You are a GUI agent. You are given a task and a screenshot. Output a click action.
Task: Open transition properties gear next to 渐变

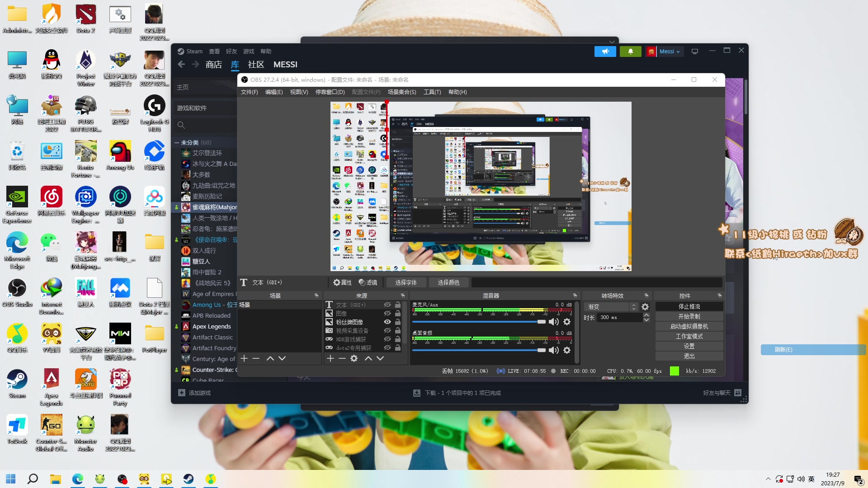[x=645, y=307]
